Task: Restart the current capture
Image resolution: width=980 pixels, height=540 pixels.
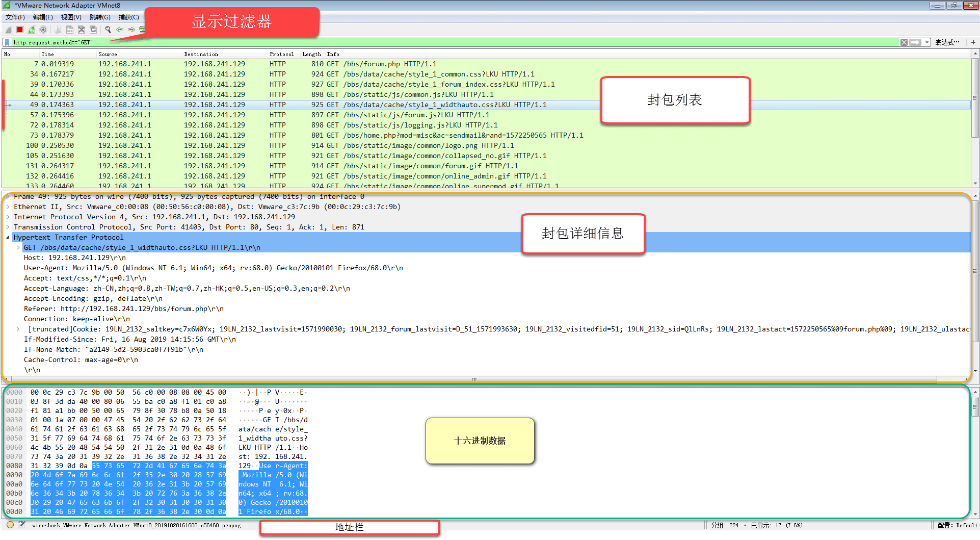Action: point(32,30)
